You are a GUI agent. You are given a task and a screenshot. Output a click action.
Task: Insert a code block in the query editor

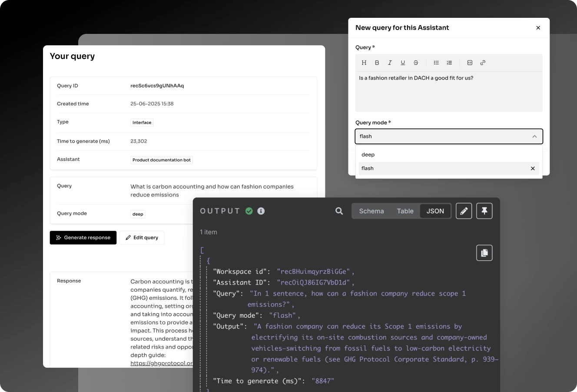470,62
